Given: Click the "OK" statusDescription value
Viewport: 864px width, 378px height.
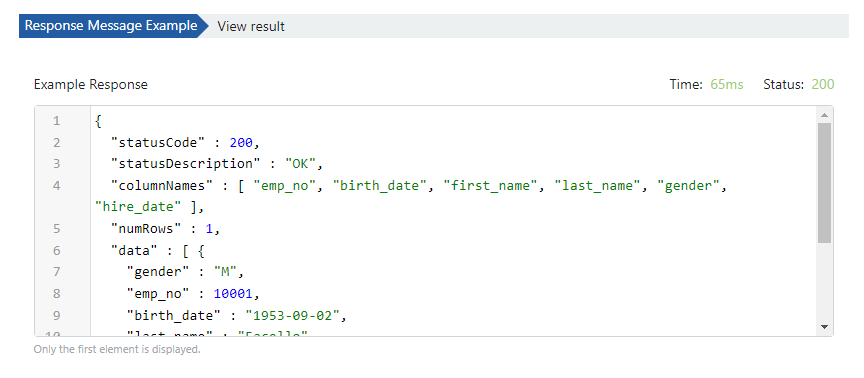Looking at the screenshot, I should click(x=300, y=164).
